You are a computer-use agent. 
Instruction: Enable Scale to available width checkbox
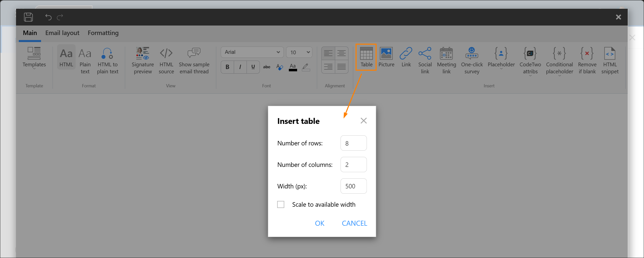click(x=281, y=204)
